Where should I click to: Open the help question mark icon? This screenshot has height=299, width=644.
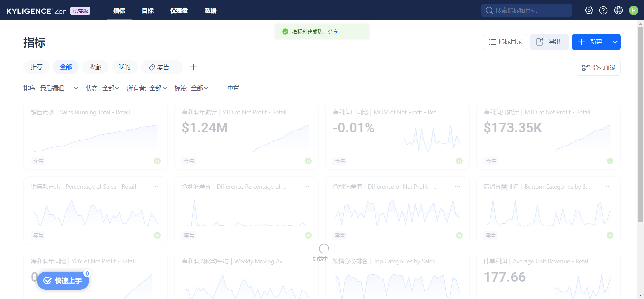603,10
